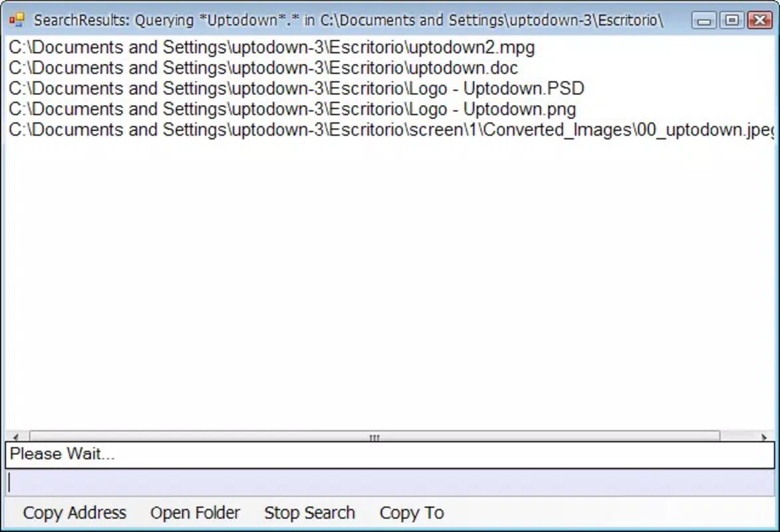Select the 00_uptodown.jpeg result path
Screen dimensions: 780x532
click(x=391, y=130)
